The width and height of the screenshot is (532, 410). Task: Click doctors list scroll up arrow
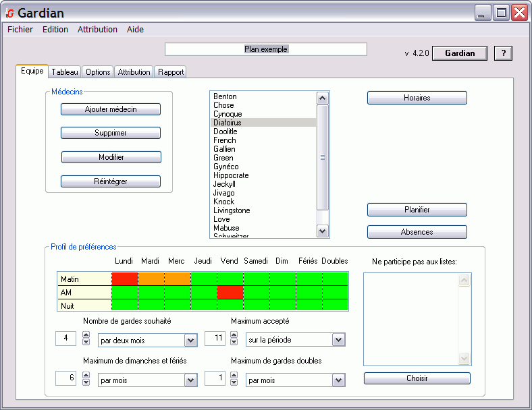322,98
